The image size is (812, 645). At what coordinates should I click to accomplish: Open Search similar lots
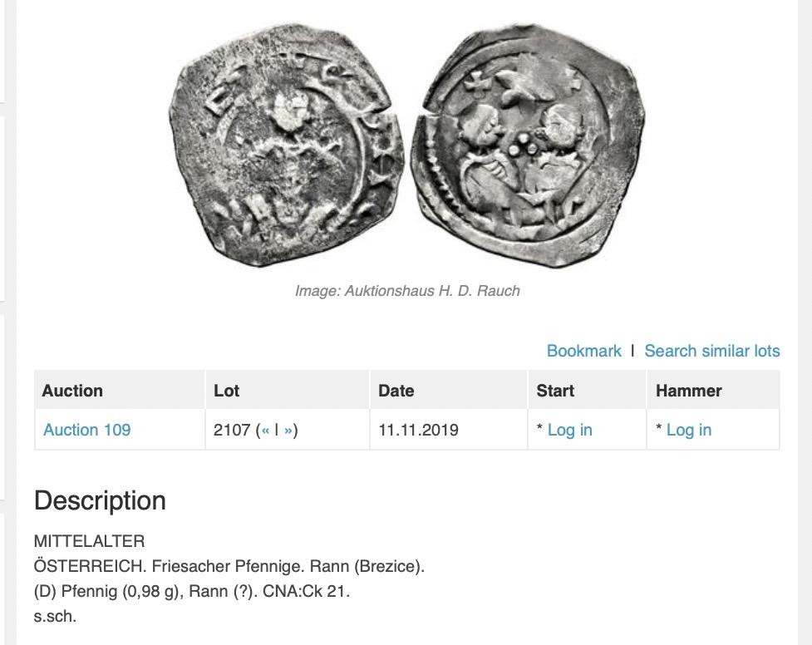coord(712,351)
